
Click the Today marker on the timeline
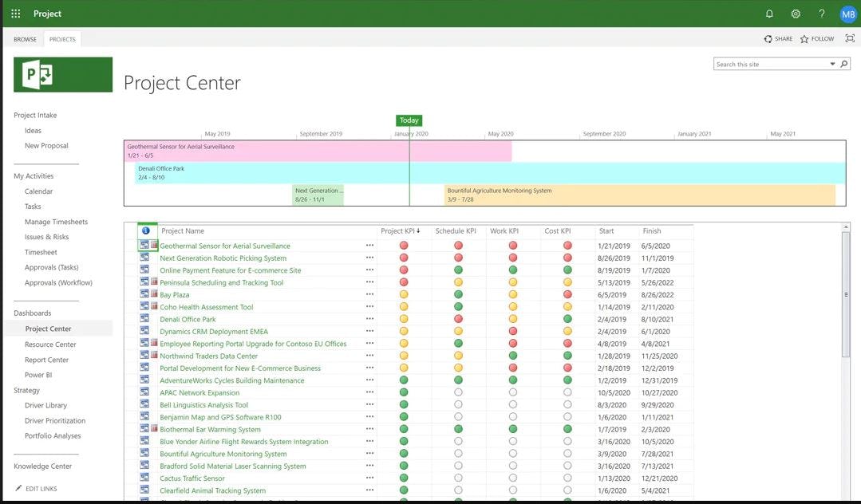pos(409,120)
